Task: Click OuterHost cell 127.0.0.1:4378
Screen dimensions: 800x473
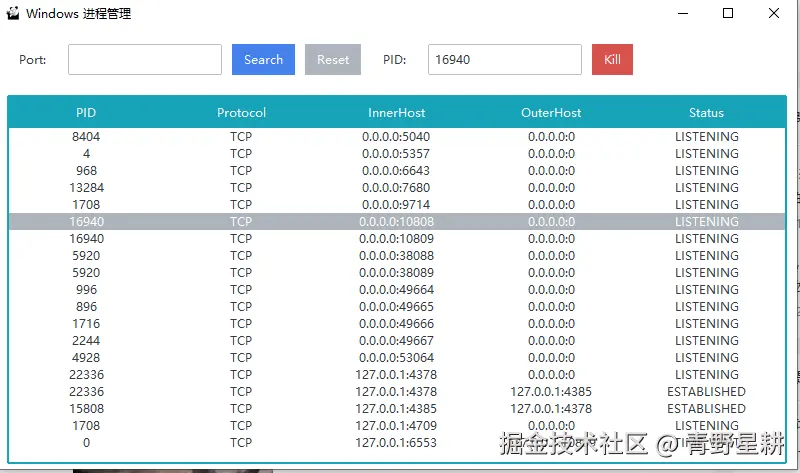Action: [x=551, y=409]
